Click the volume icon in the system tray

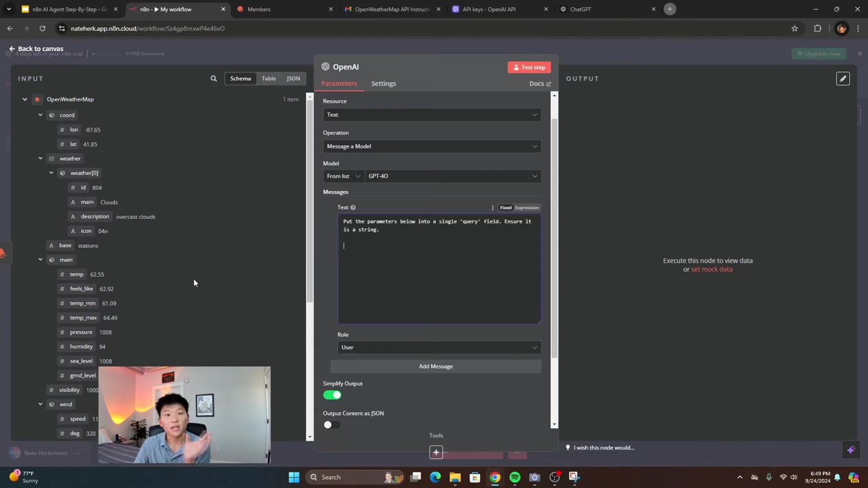tap(794, 477)
